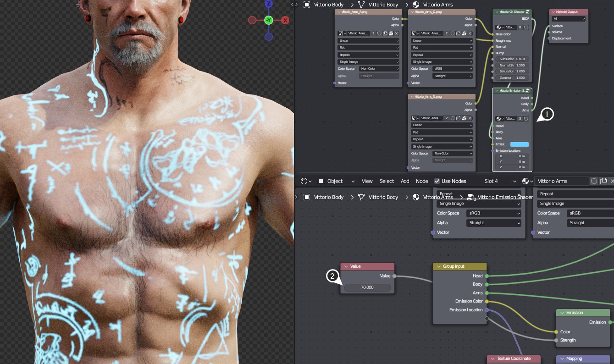Viewport: 614px width, 364px height.
Task: Click Vittorio Emission Shader breadcrumb icon
Action: click(471, 198)
